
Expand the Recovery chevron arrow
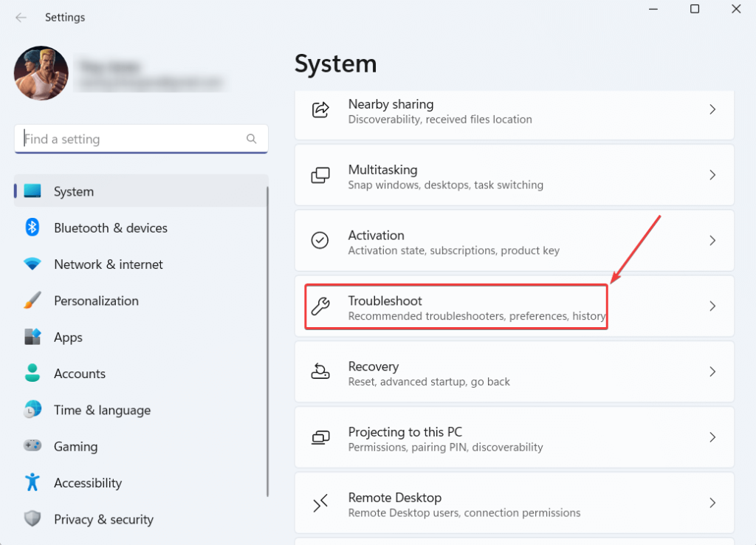point(712,371)
